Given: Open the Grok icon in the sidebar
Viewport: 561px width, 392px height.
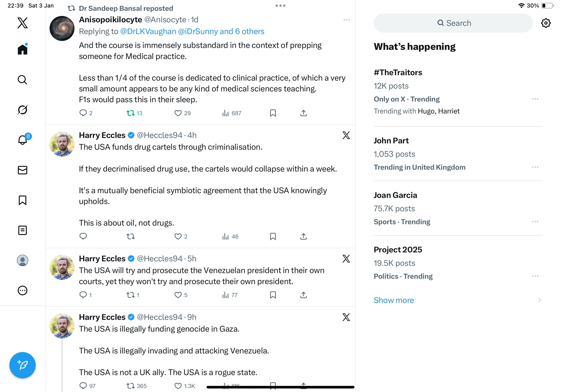Looking at the screenshot, I should point(23,110).
